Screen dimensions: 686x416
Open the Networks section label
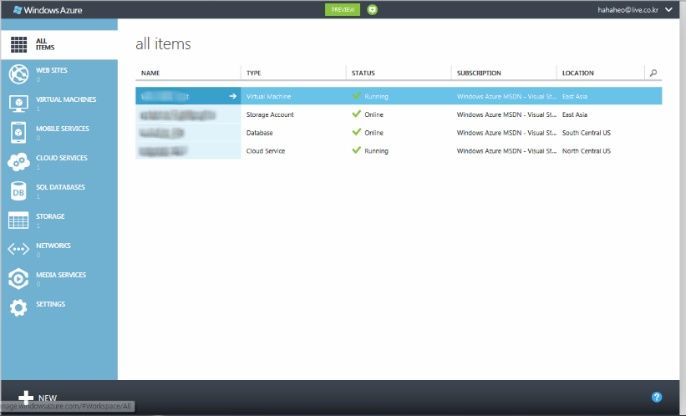(53, 246)
